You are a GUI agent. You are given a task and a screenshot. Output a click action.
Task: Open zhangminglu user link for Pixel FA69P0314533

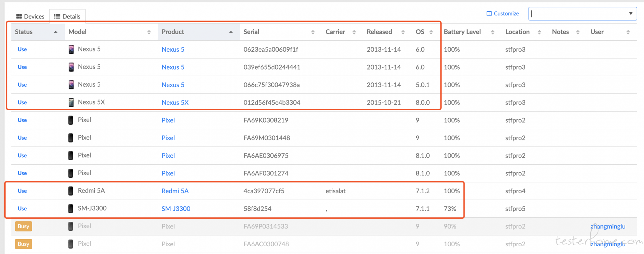pyautogui.click(x=608, y=226)
